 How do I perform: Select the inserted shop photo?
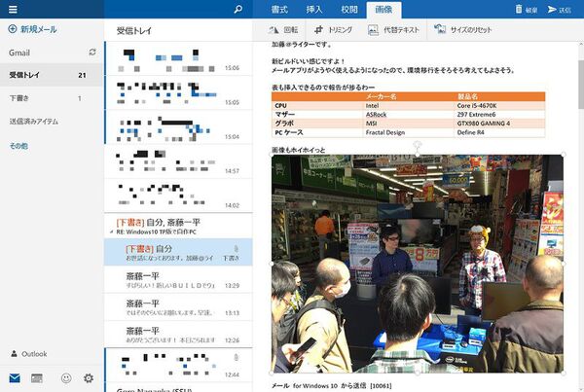point(418,264)
